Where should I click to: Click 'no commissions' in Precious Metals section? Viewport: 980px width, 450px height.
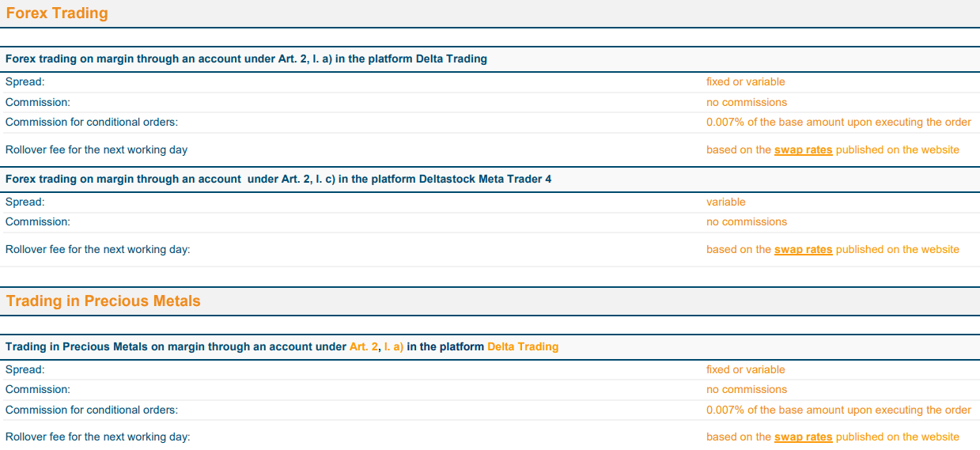coord(747,389)
